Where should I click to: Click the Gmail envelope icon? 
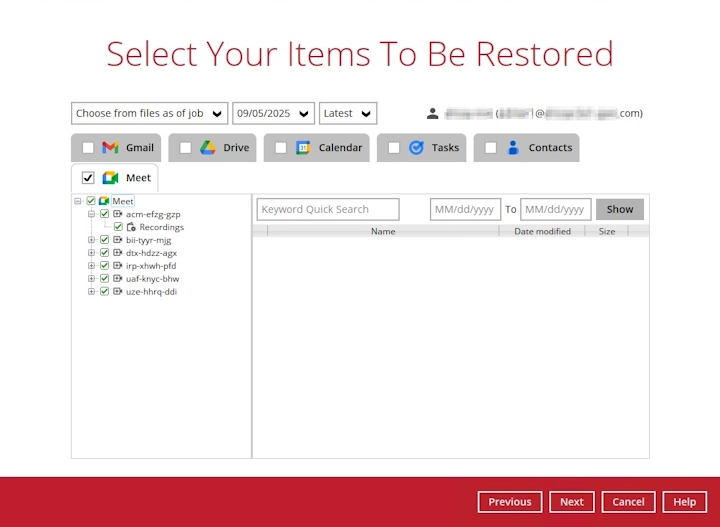pos(111,148)
